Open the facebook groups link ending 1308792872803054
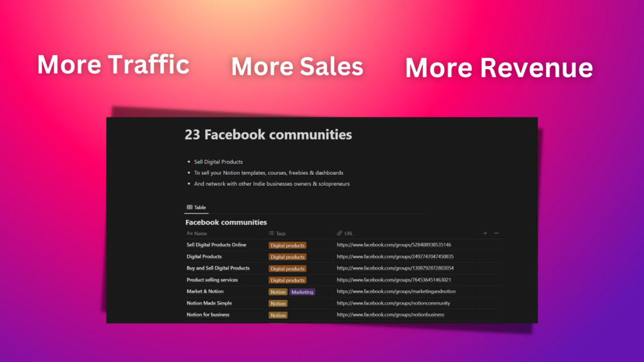 click(x=395, y=268)
